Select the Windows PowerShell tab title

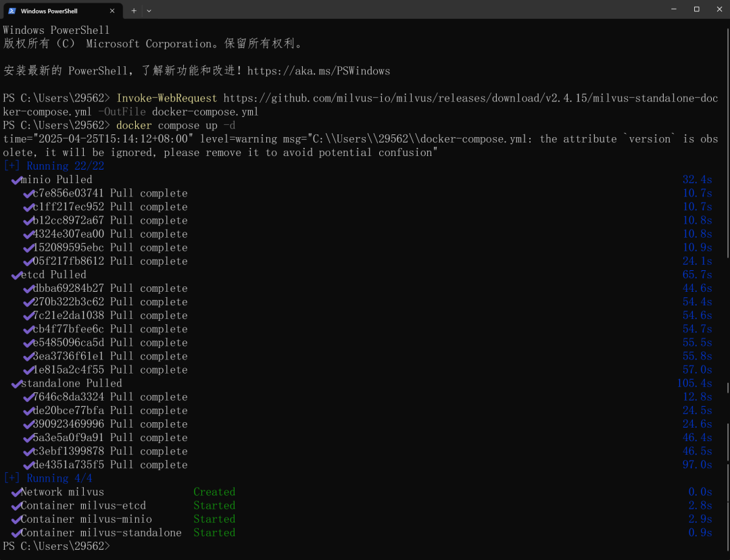coord(49,11)
